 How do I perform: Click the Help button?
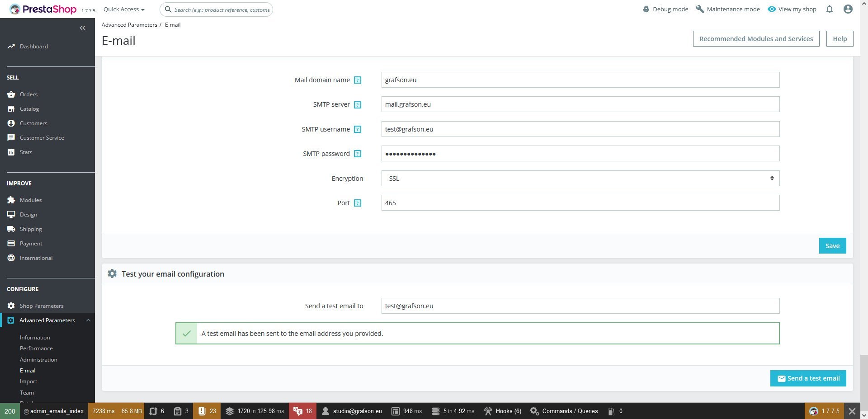click(x=840, y=39)
